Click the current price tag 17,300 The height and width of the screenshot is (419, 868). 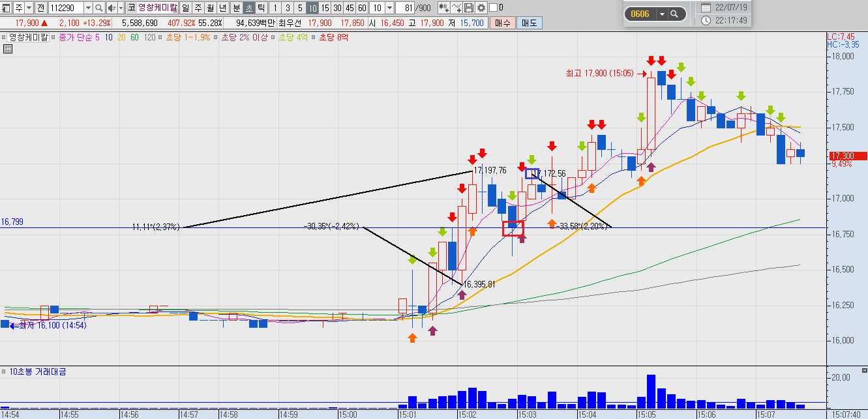[847, 156]
